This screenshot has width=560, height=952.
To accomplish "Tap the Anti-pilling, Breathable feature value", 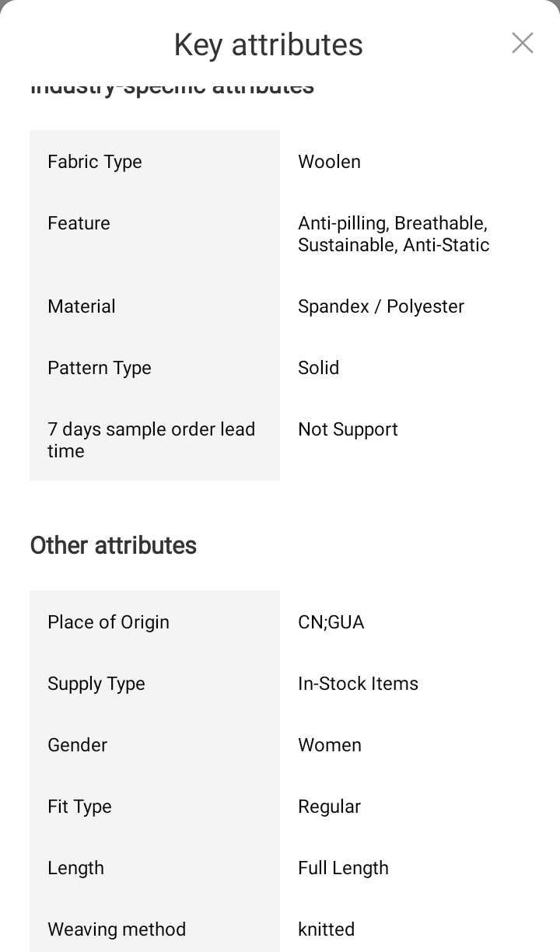I will click(x=393, y=234).
